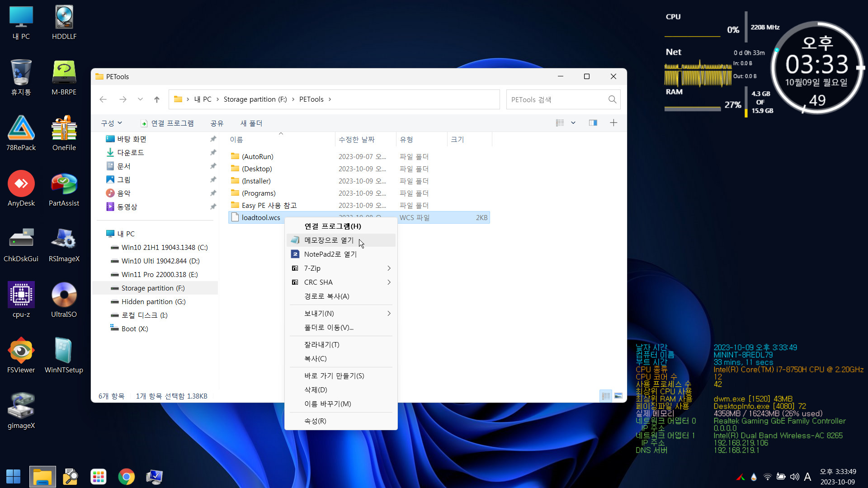
Task: Open Win10 21H1 19043.1348 (C:) drive
Action: tap(164, 248)
